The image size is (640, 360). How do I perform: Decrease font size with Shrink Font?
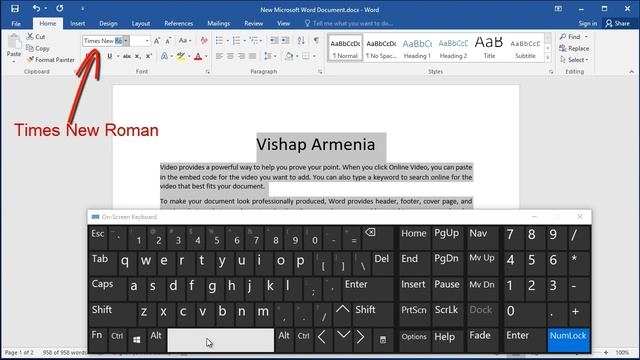pyautogui.click(x=168, y=40)
